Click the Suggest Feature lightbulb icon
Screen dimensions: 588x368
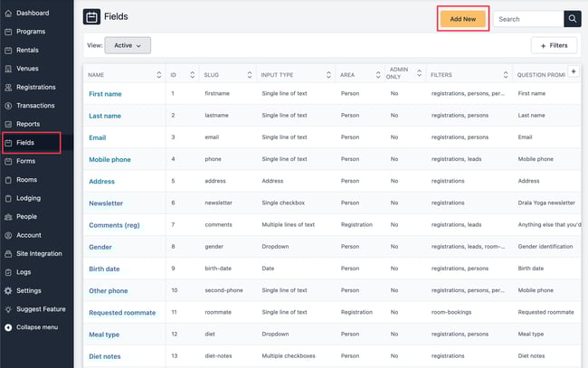pos(8,309)
